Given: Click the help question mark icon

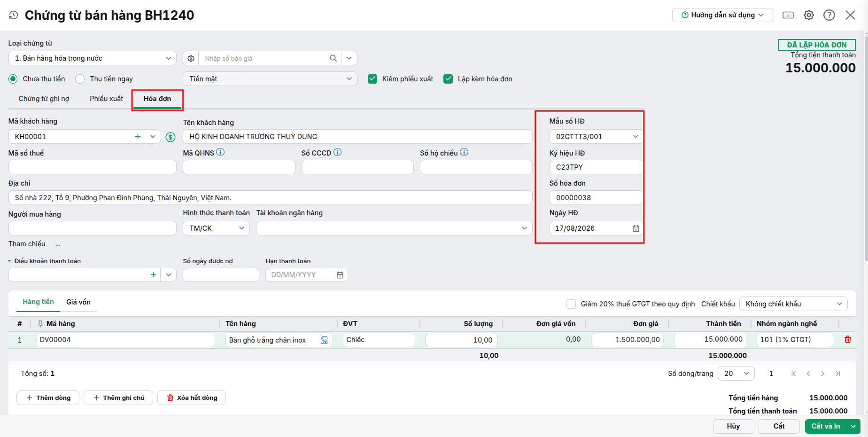Looking at the screenshot, I should click(829, 15).
